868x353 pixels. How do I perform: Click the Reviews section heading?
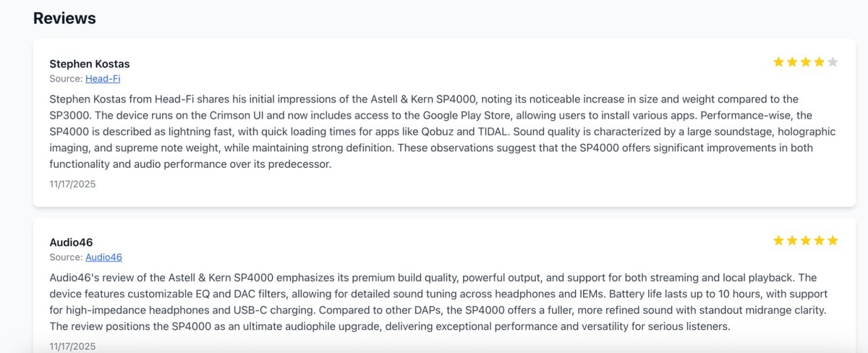coord(64,18)
